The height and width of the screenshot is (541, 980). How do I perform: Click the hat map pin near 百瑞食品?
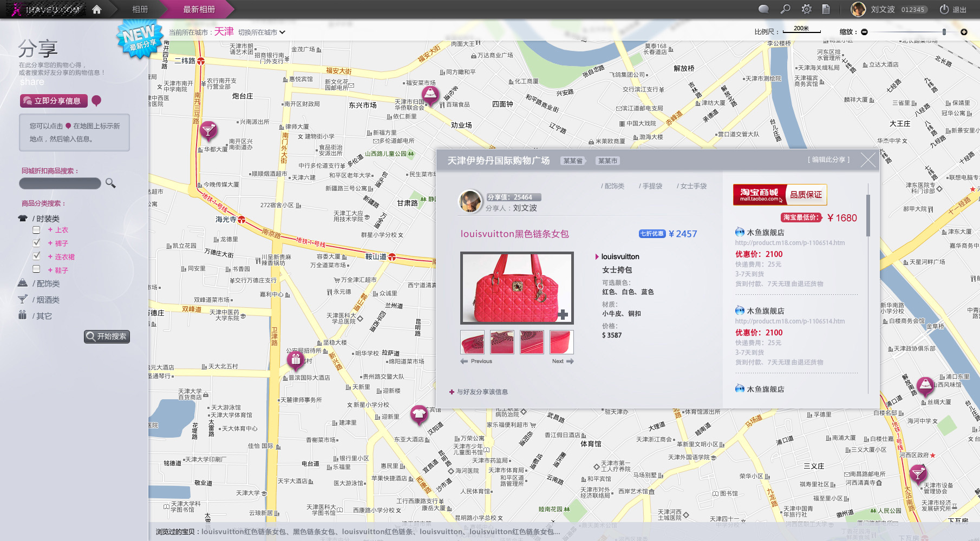coord(430,96)
